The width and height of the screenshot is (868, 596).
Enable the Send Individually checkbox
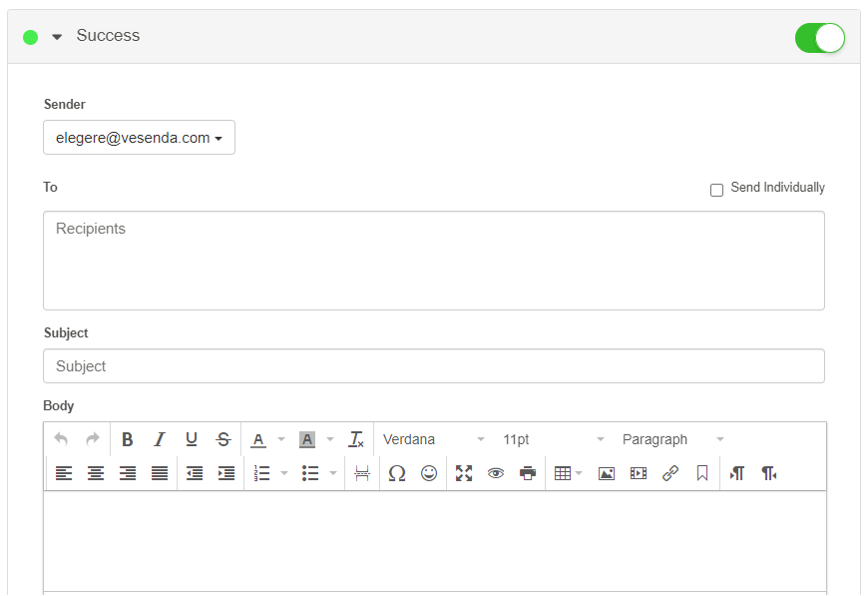tap(716, 190)
